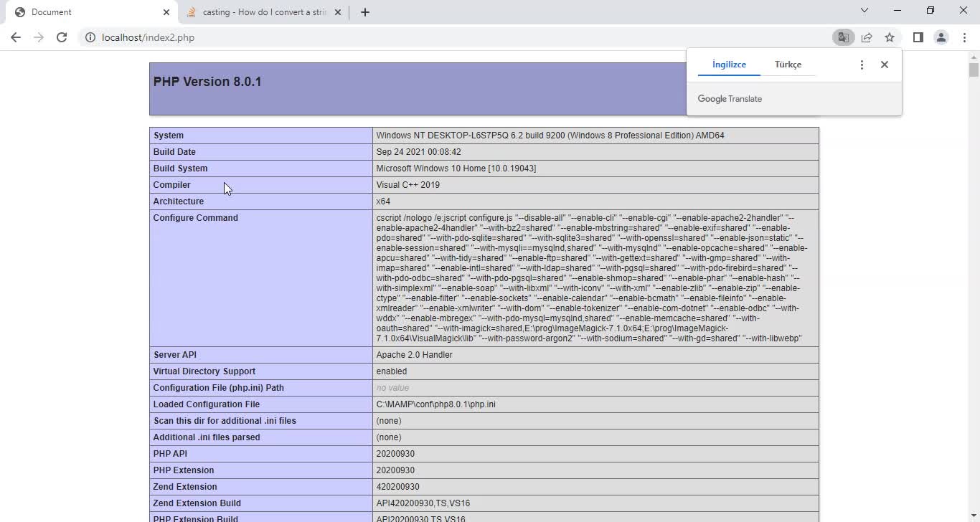This screenshot has width=980, height=522.
Task: Close the Google Translate popup
Action: click(x=885, y=65)
